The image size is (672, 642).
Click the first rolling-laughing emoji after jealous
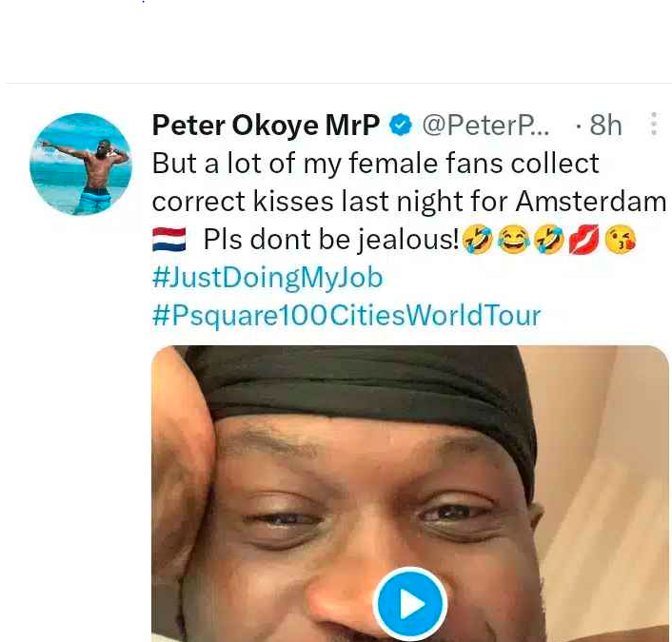[477, 240]
